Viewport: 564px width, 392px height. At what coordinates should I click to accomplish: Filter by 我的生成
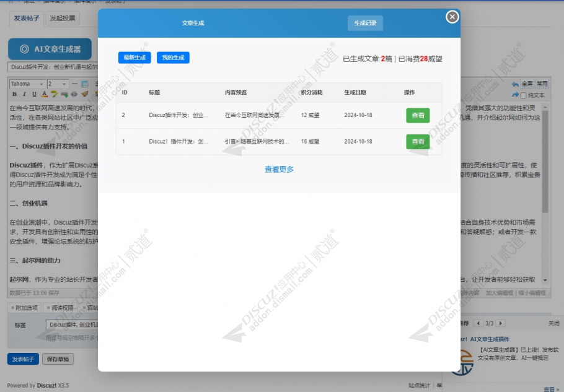[173, 58]
